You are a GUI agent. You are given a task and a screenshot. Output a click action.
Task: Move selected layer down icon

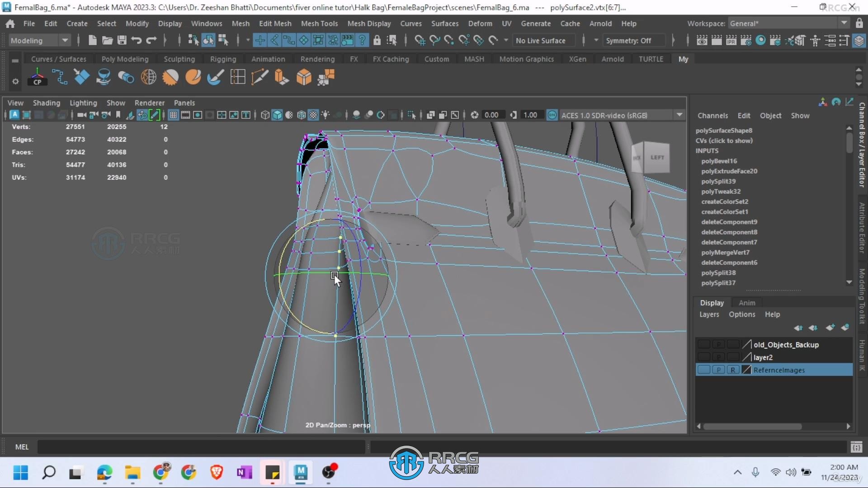point(813,328)
